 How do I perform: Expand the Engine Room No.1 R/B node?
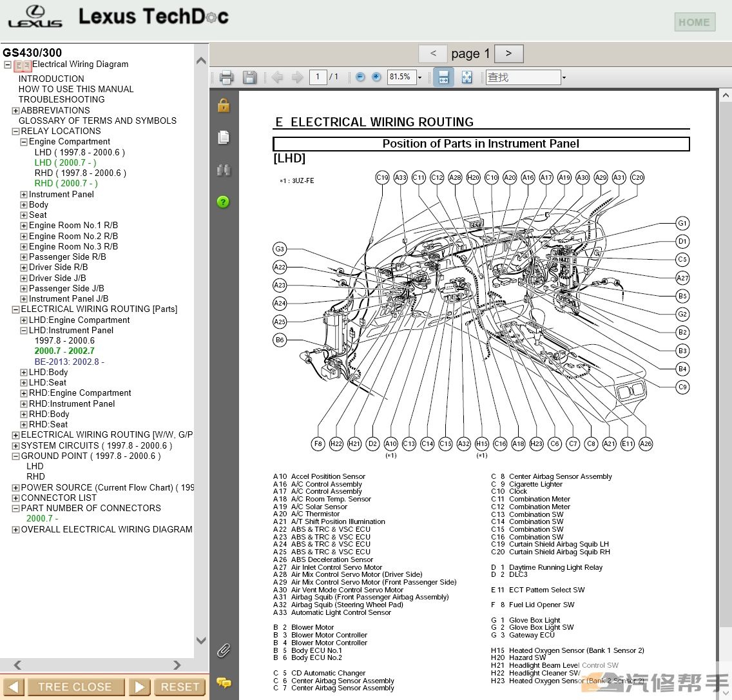point(24,226)
